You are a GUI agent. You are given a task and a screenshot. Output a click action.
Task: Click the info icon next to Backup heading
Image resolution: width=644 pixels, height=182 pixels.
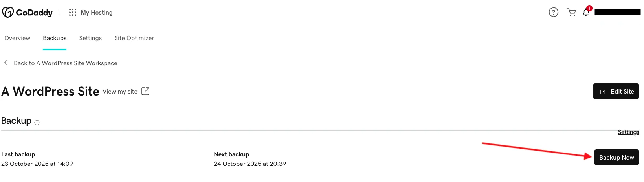[37, 123]
